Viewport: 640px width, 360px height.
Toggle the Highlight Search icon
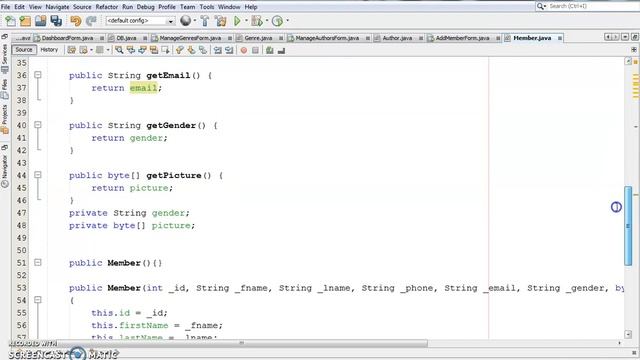[x=154, y=50]
